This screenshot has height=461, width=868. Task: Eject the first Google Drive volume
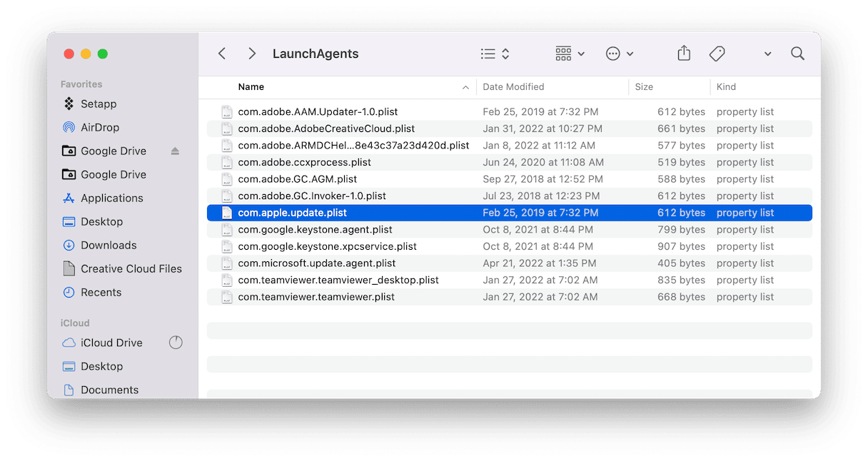176,151
